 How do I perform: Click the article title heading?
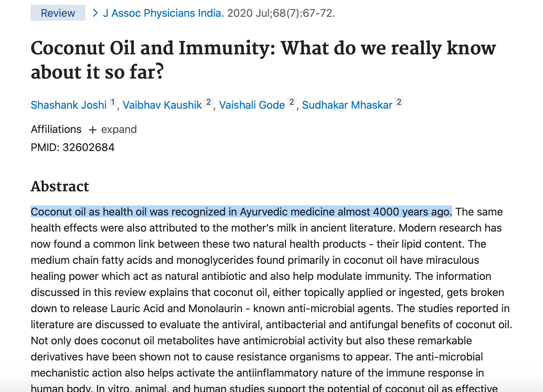263,60
